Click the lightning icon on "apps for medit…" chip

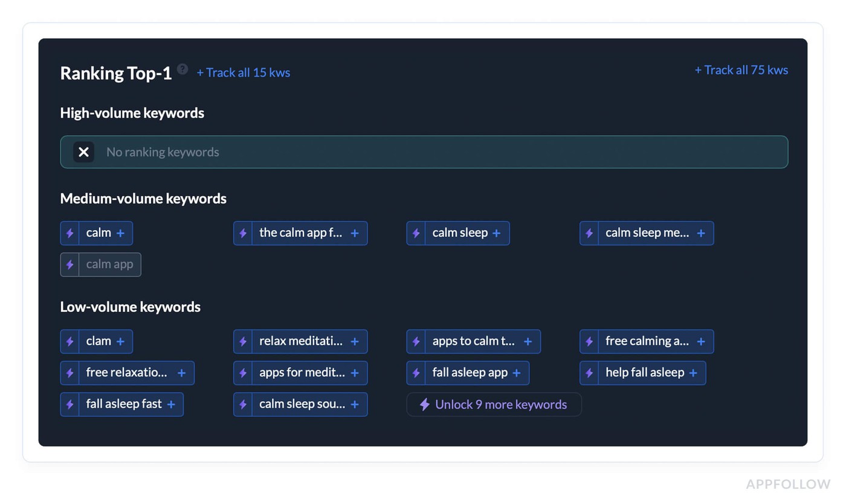(x=243, y=373)
